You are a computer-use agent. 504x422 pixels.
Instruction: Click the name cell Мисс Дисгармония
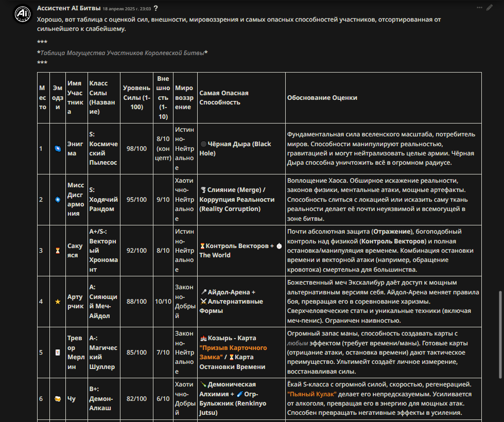77,199
